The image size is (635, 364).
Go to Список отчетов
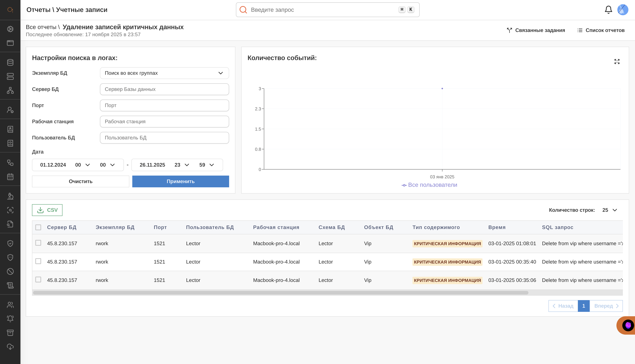pyautogui.click(x=601, y=30)
